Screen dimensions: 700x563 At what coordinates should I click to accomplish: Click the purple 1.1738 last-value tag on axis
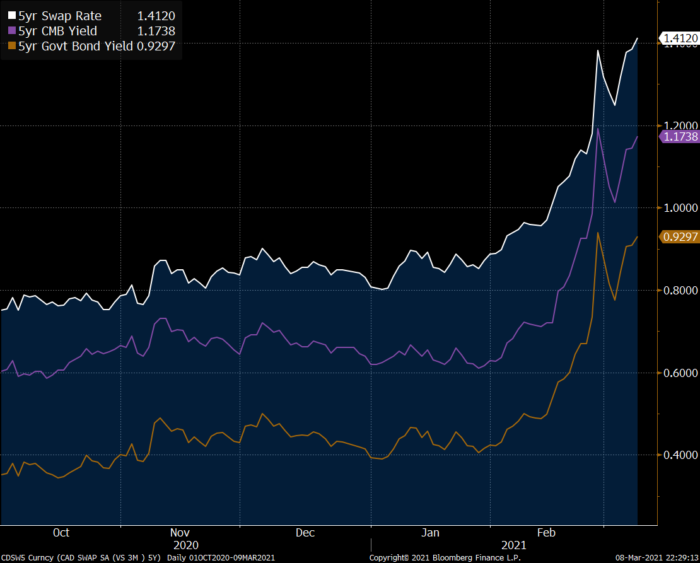[674, 136]
